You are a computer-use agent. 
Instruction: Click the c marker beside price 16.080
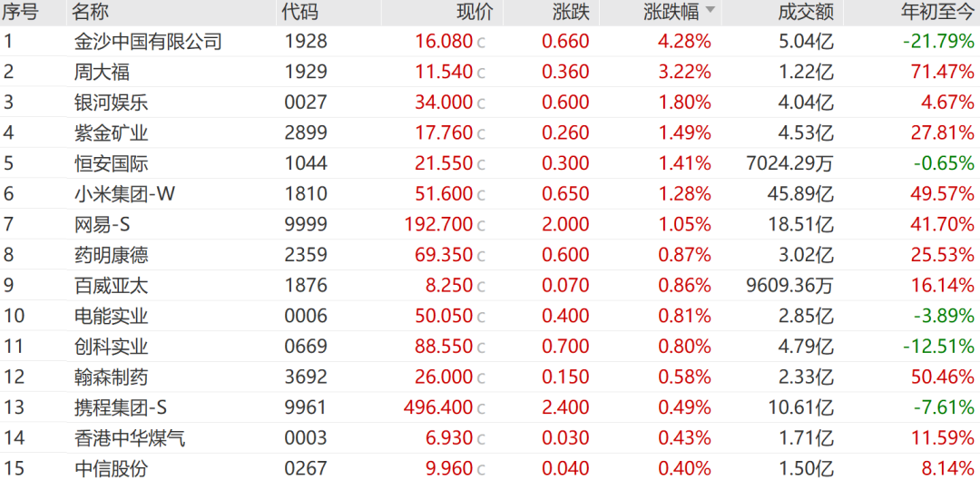(x=481, y=44)
